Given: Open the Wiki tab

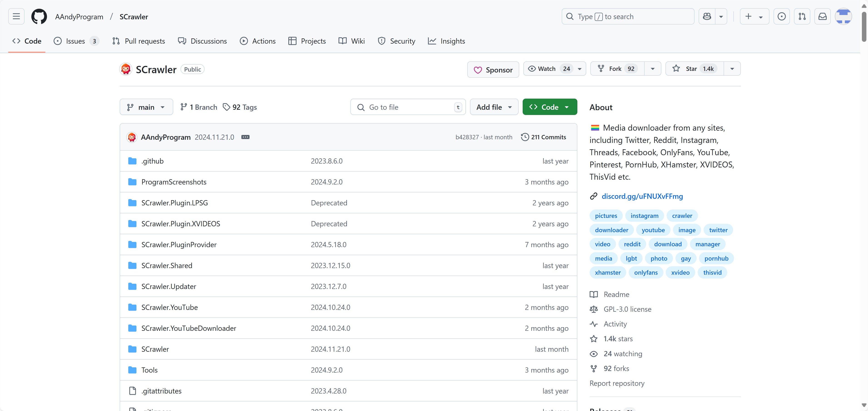Looking at the screenshot, I should click(351, 41).
